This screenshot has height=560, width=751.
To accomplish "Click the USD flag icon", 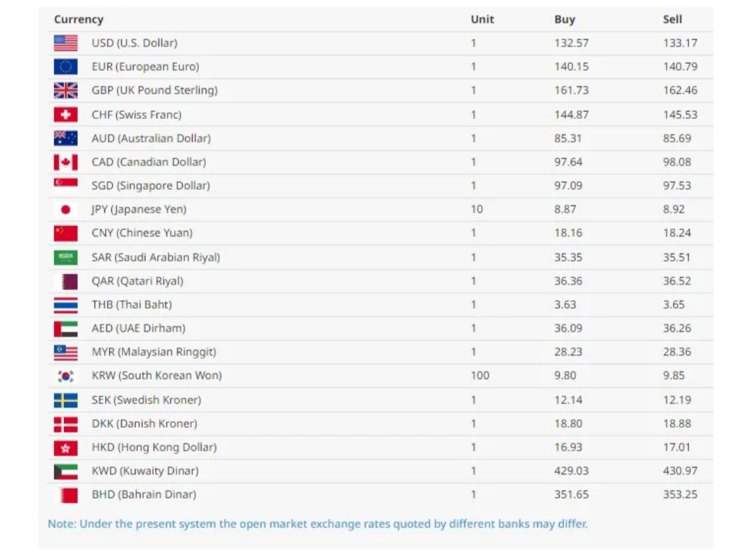I will [65, 43].
